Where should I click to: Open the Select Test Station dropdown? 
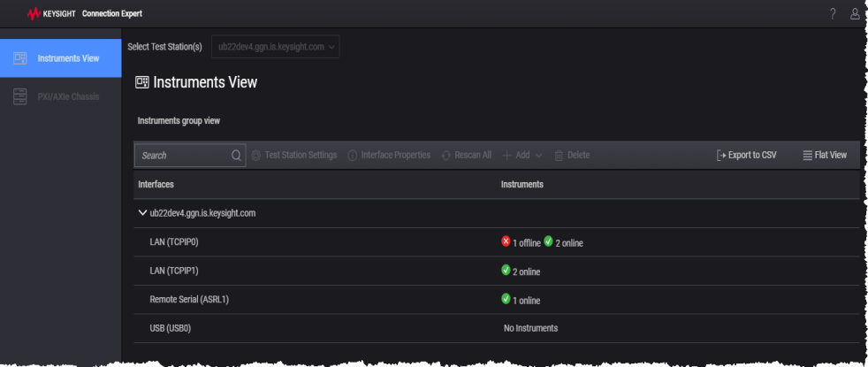pos(275,47)
